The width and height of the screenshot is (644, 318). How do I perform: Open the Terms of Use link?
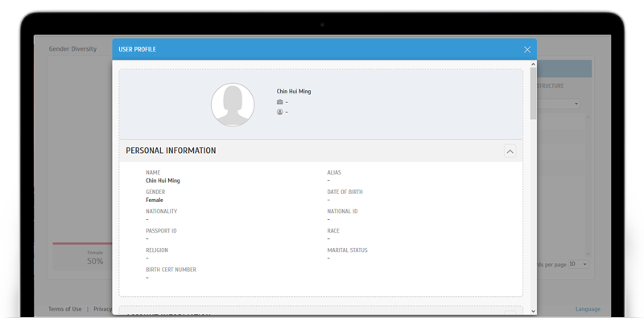[65, 309]
